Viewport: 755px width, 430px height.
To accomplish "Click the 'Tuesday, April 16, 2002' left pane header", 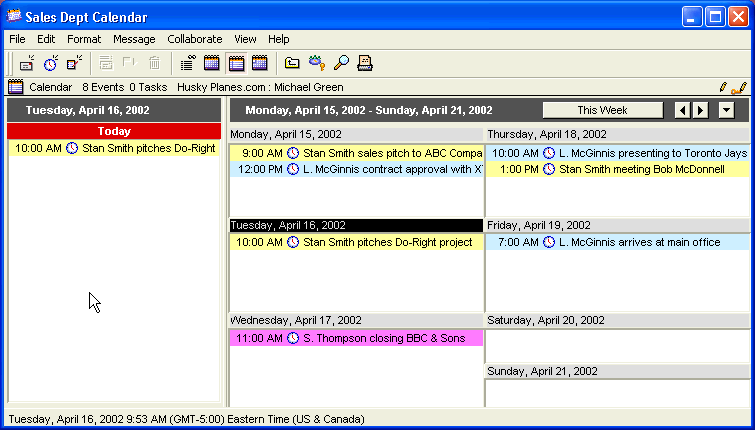I will [x=114, y=110].
